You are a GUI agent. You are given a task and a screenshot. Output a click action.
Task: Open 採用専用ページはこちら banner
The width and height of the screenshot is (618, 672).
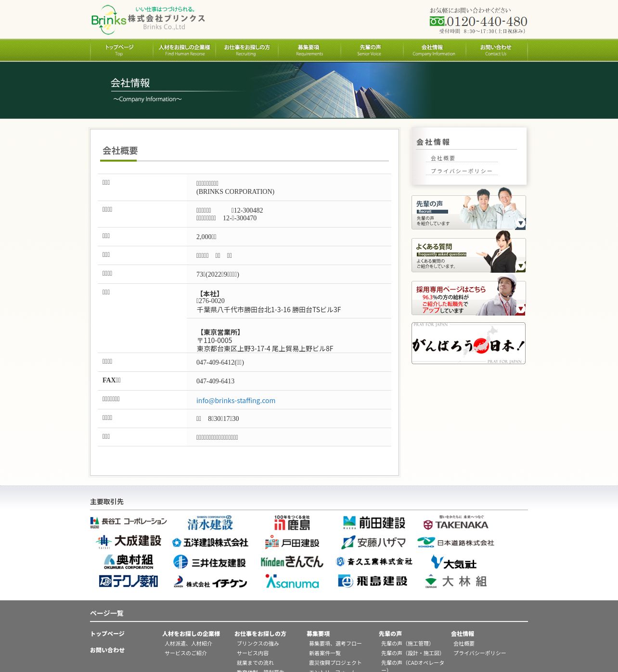click(468, 295)
